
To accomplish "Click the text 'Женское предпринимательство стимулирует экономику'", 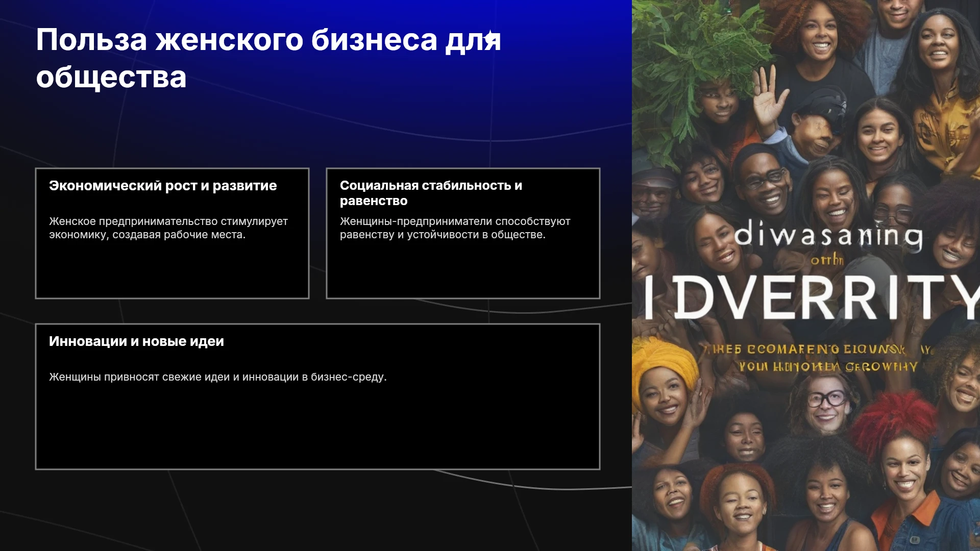I will click(x=168, y=228).
